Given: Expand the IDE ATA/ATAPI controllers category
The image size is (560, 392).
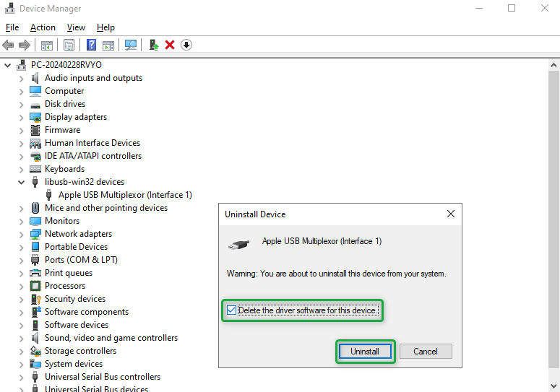Looking at the screenshot, I should (x=21, y=157).
